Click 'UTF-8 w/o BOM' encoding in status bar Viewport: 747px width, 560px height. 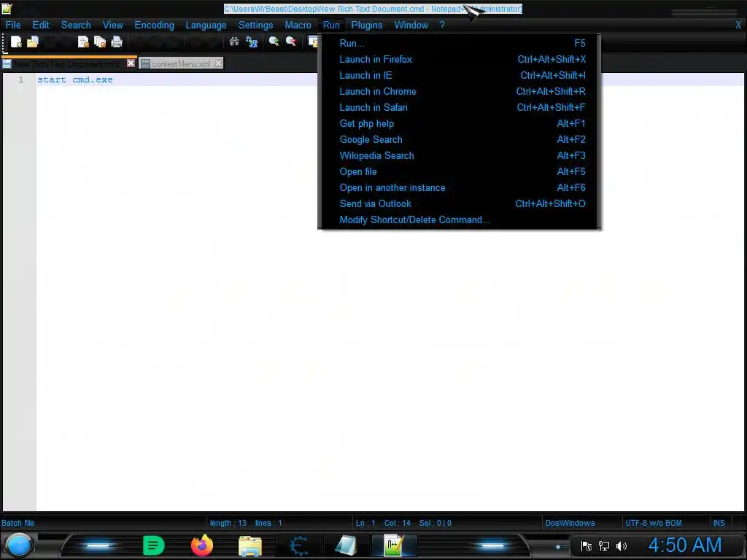click(x=653, y=523)
